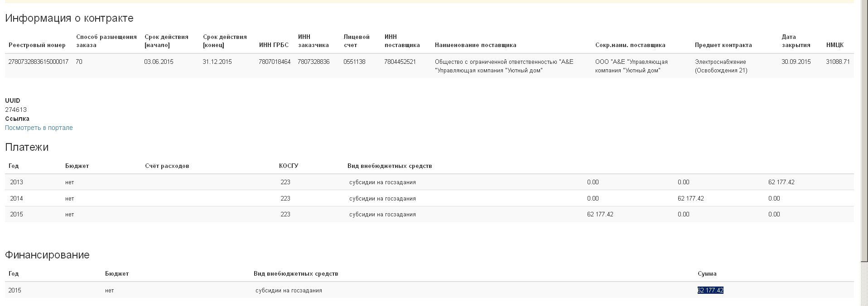Click order placement value 70
The image size is (868, 306).
[x=79, y=62]
